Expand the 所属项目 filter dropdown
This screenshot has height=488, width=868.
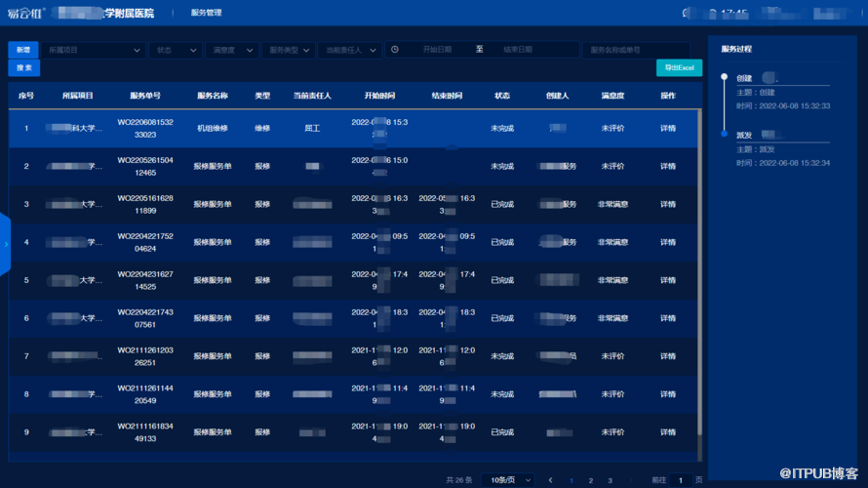(93, 49)
